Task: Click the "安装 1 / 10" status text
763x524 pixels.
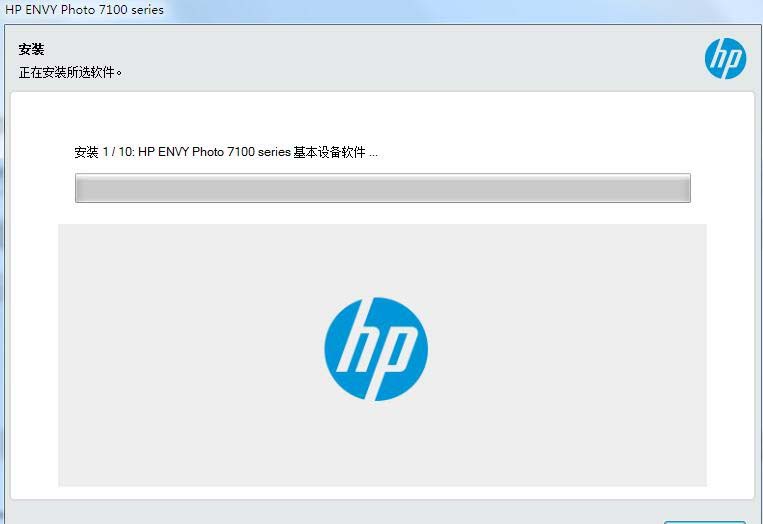Action: 226,152
